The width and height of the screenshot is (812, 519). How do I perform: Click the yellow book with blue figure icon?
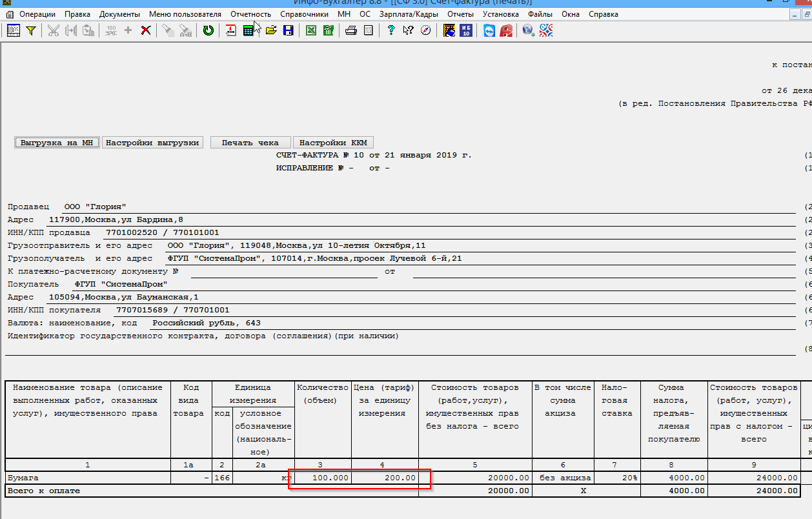449,30
